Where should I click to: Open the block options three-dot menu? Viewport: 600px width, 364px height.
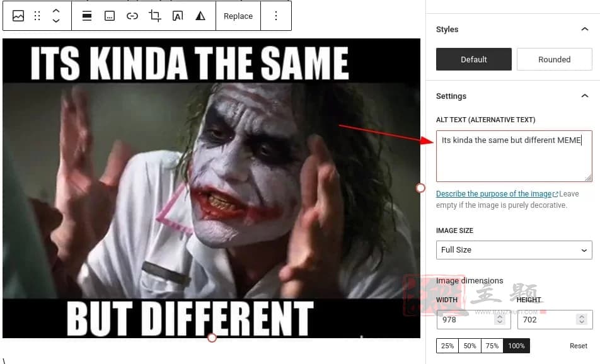coord(276,16)
